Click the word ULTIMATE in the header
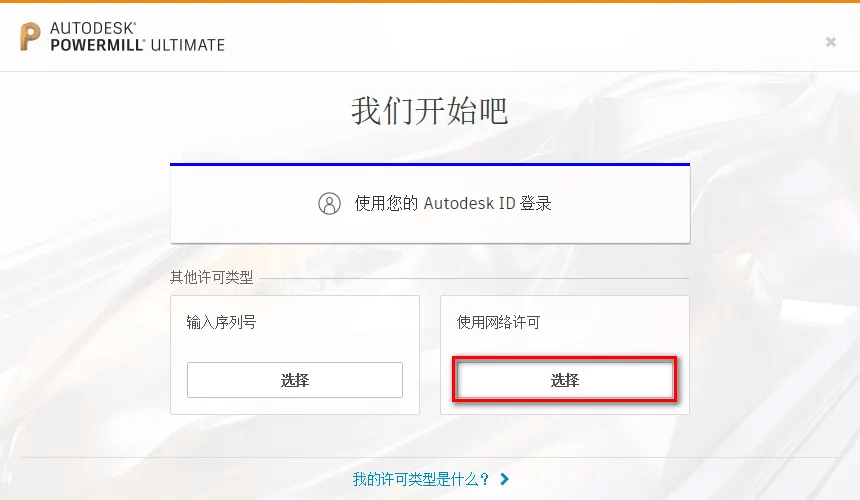Image resolution: width=860 pixels, height=500 pixels. click(x=188, y=45)
